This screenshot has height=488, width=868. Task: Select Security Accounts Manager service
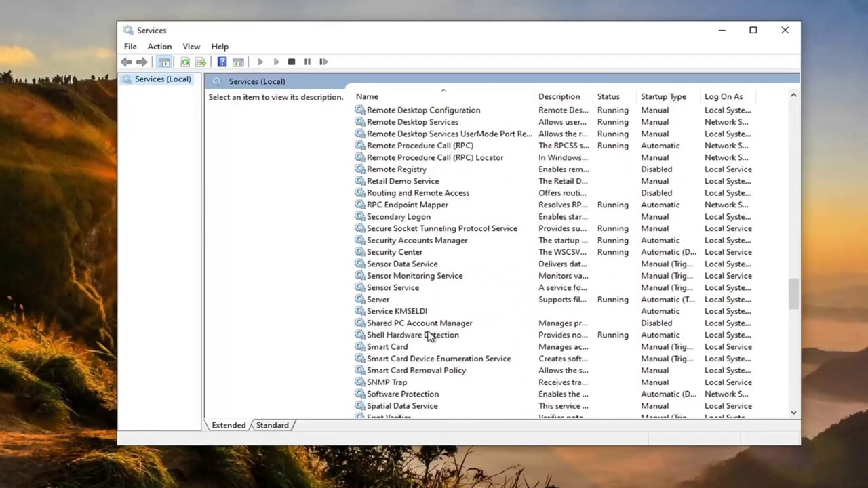point(417,241)
